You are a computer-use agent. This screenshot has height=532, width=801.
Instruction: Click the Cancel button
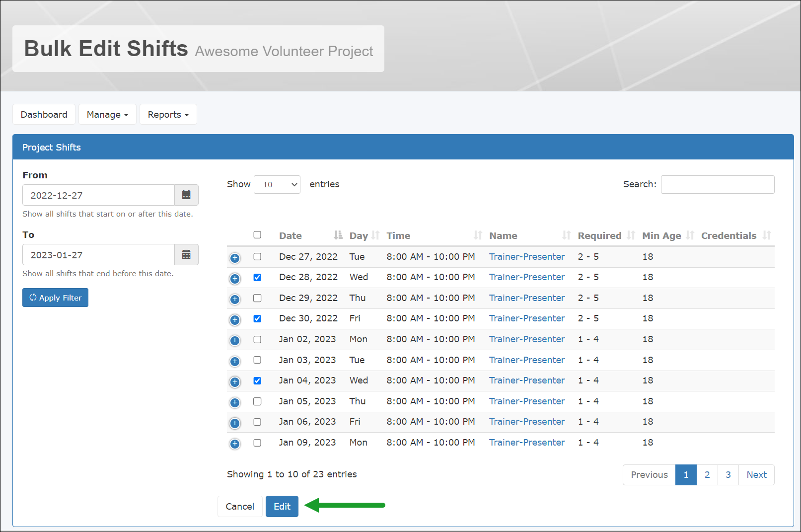coord(240,506)
